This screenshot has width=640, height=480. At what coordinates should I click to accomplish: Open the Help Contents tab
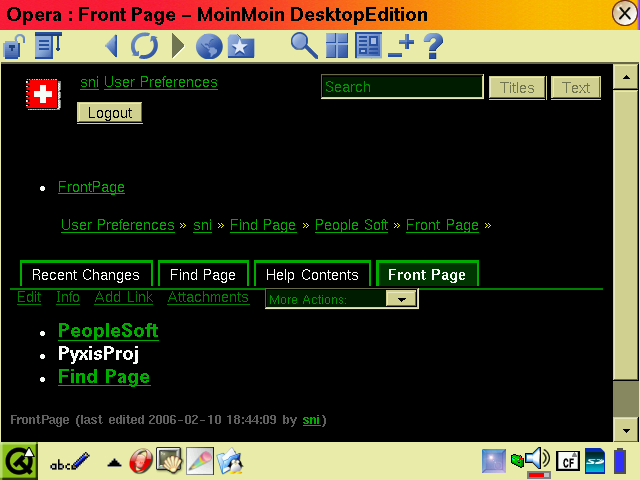(312, 275)
